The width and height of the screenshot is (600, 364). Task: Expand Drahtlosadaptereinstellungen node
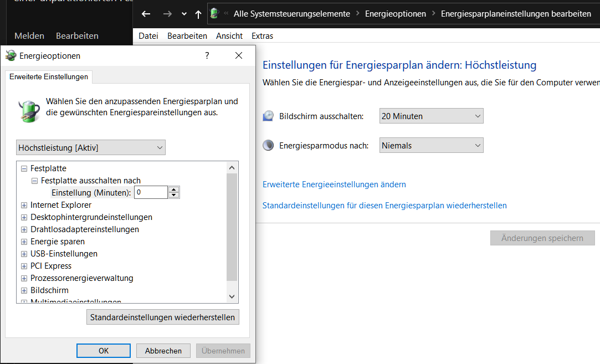pos(24,230)
